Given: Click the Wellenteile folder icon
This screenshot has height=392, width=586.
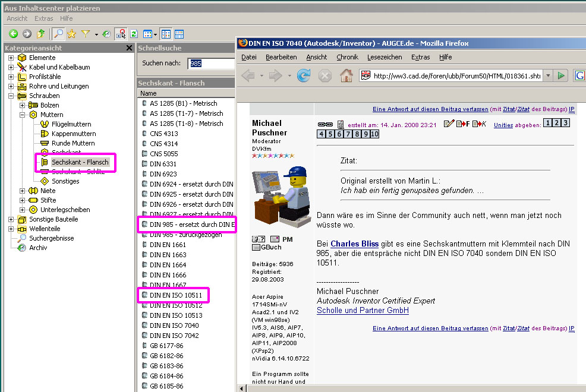Looking at the screenshot, I should click(22, 229).
